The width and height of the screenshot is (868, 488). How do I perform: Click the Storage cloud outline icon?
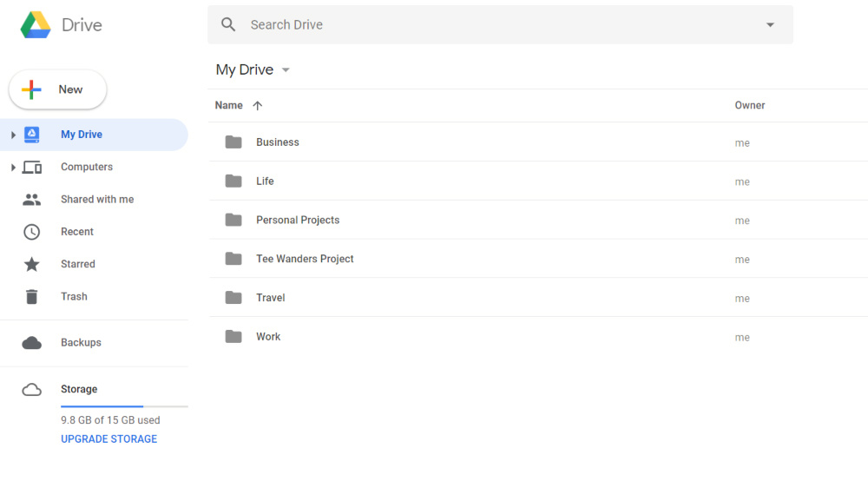[x=32, y=390]
